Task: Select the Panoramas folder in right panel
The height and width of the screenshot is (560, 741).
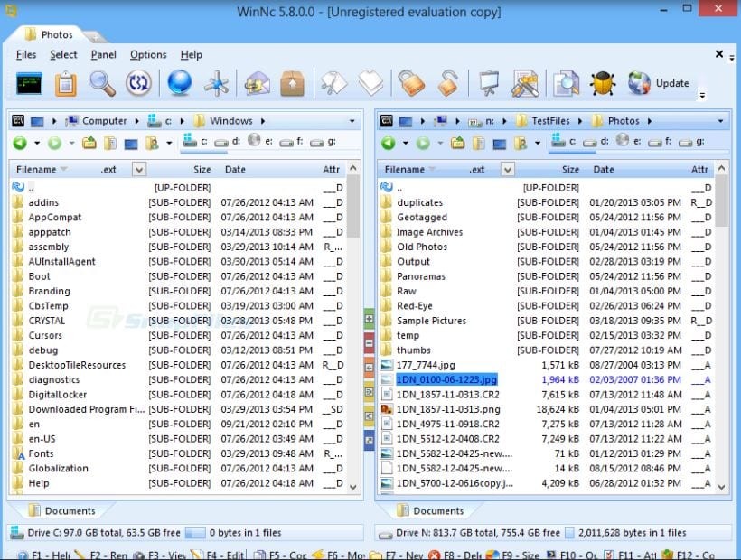Action: 546,276
